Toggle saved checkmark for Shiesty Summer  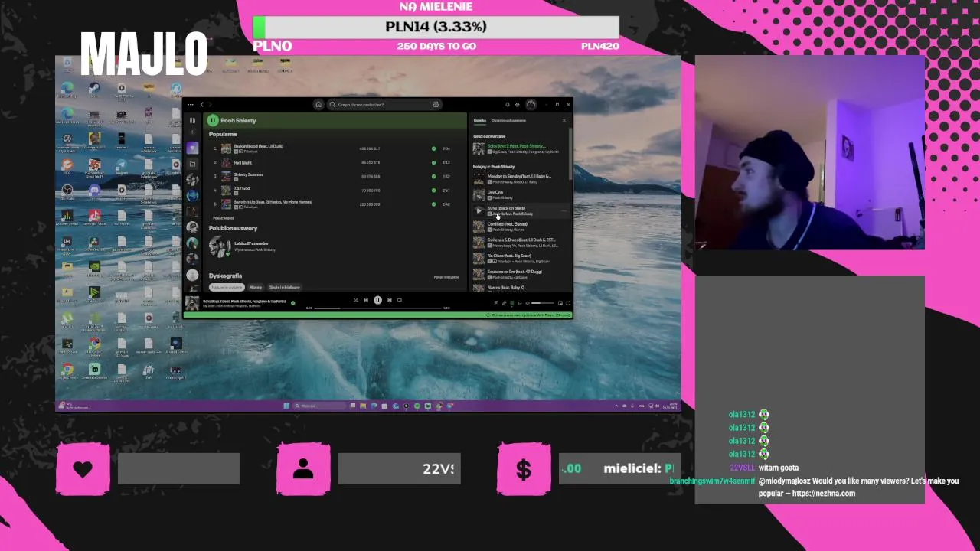click(433, 176)
